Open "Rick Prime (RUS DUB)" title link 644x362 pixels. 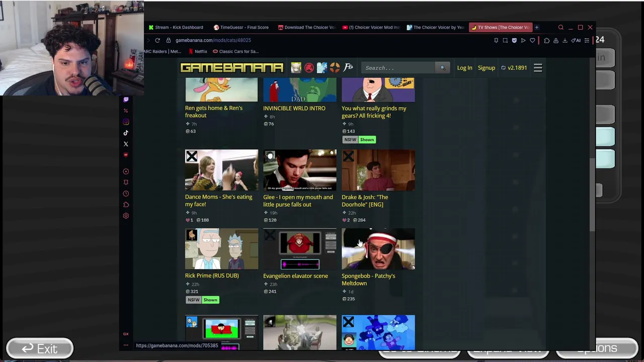coord(212,276)
